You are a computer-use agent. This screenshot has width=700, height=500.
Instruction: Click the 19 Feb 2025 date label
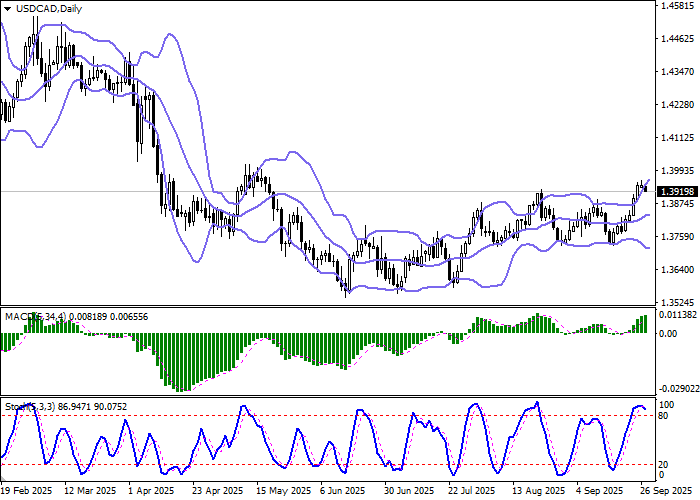coord(27,492)
